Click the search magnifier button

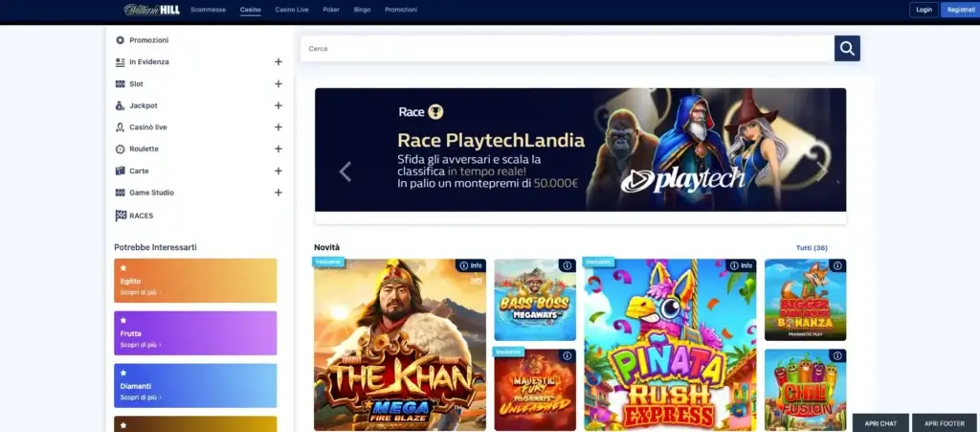(x=847, y=48)
